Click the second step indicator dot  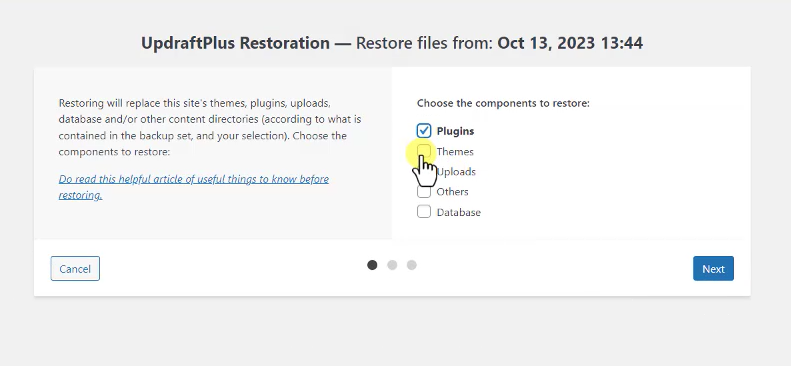pos(392,265)
